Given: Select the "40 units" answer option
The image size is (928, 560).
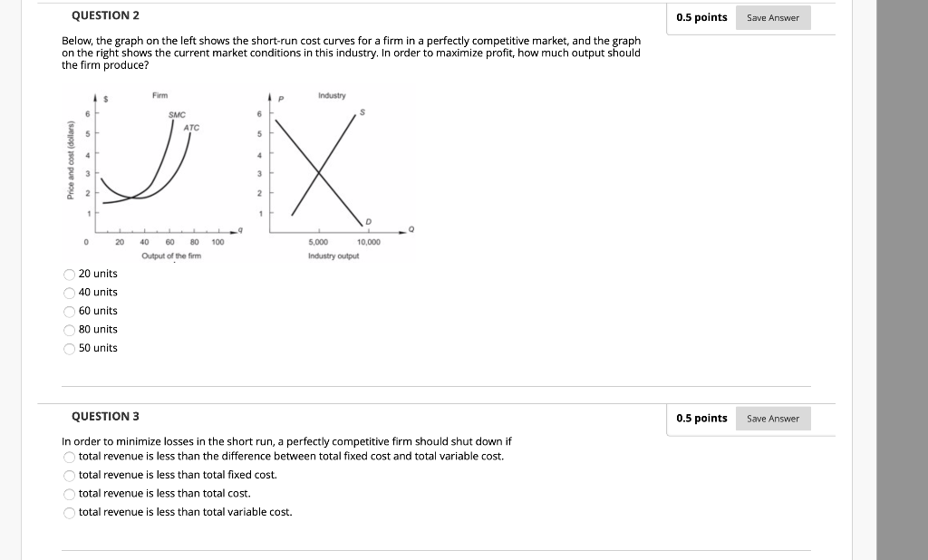Looking at the screenshot, I should point(69,292).
